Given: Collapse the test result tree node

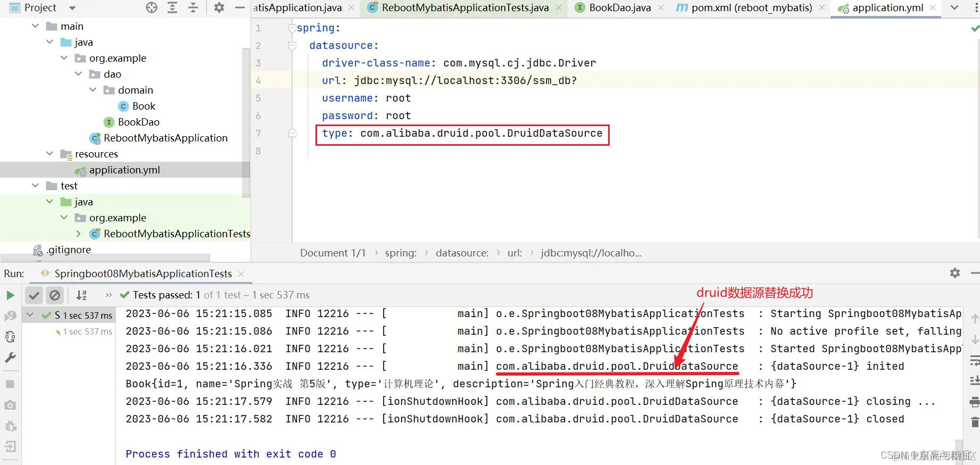Looking at the screenshot, I should (30, 315).
